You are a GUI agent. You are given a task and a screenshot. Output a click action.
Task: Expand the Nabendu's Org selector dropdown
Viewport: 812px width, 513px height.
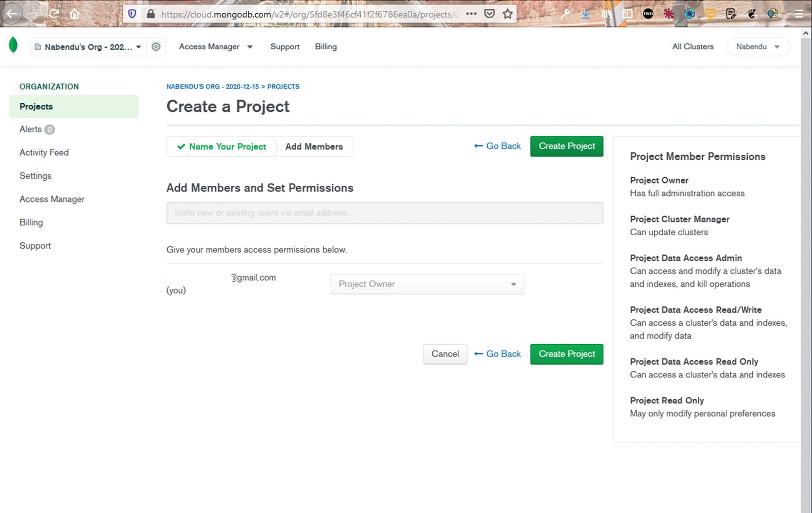tap(89, 47)
